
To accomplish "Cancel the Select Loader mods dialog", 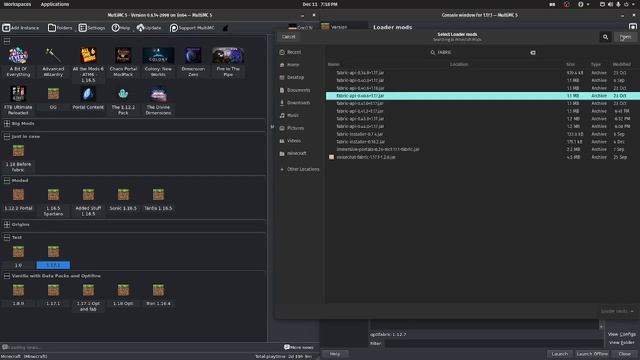I will pyautogui.click(x=289, y=37).
